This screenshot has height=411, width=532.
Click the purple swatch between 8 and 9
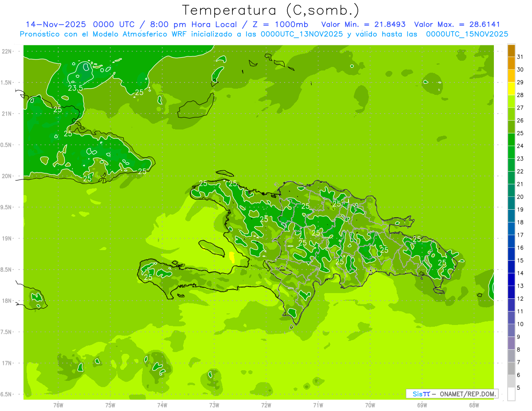(511, 343)
